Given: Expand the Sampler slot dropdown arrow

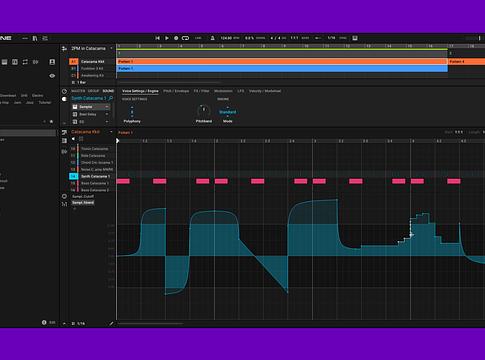Looking at the screenshot, I should click(107, 107).
